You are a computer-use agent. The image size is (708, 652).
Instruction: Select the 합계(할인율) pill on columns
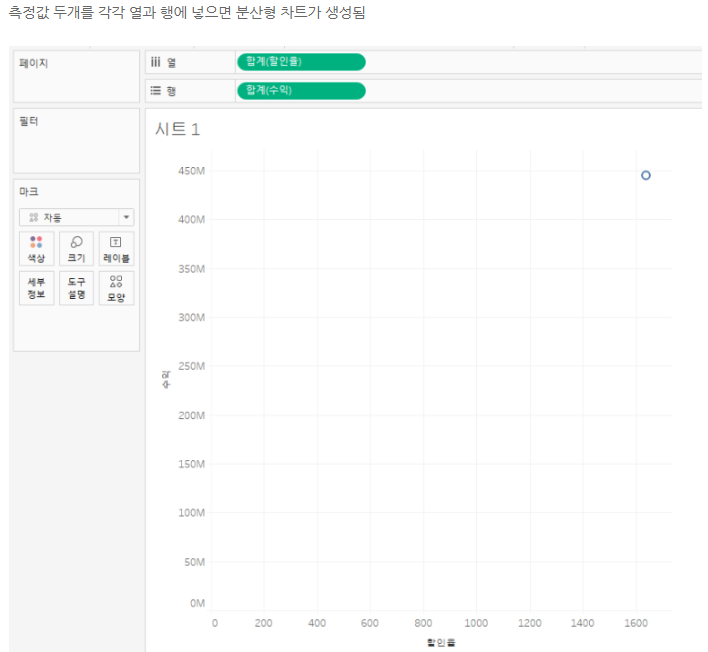coord(301,61)
